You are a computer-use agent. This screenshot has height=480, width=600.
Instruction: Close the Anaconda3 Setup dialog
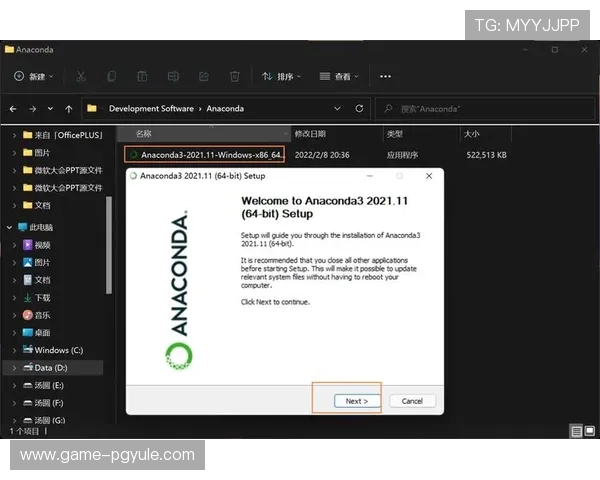tap(429, 176)
